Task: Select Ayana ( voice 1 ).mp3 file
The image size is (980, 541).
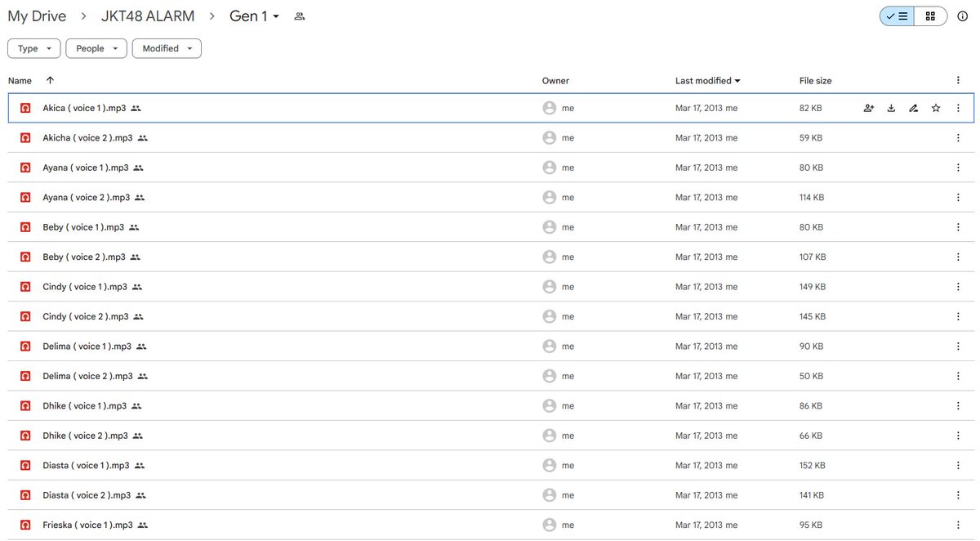Action: [490, 168]
